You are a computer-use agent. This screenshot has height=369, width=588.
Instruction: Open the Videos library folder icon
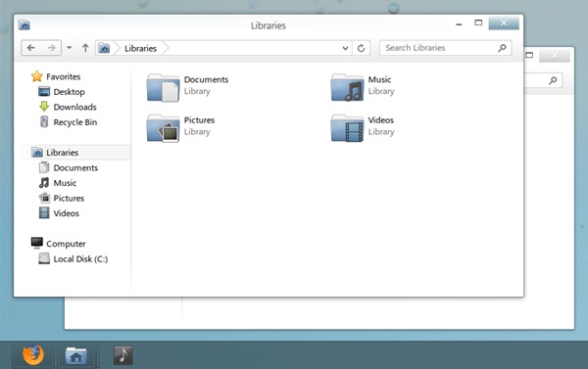click(x=347, y=128)
